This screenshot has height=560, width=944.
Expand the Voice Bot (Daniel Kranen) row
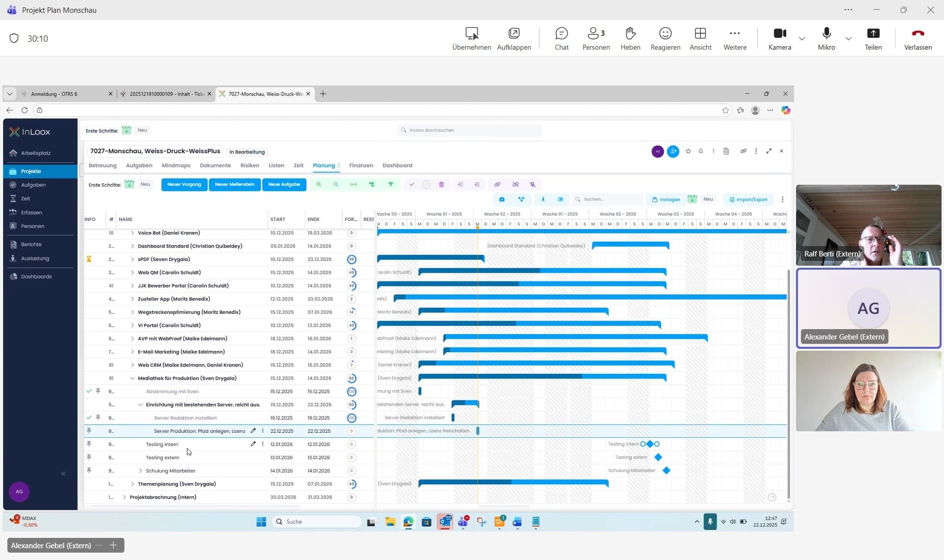point(132,233)
